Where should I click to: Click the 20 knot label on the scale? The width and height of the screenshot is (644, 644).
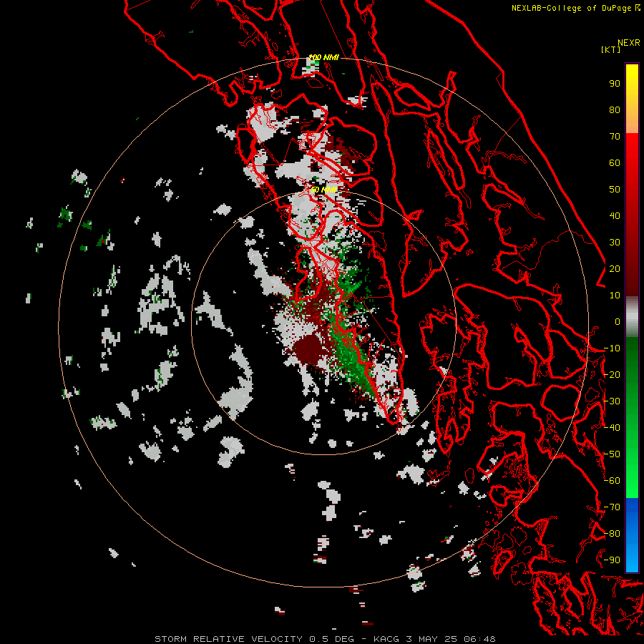click(615, 269)
